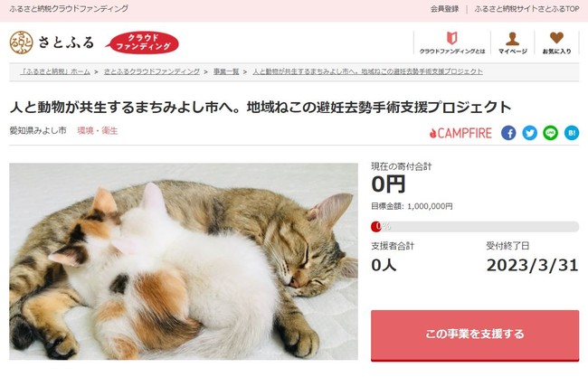Open the クラウドファンディング red bubble badge
The image size is (588, 377).
click(143, 42)
